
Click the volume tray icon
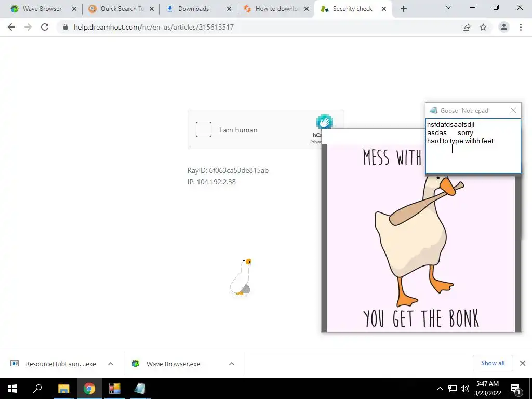[464, 389]
